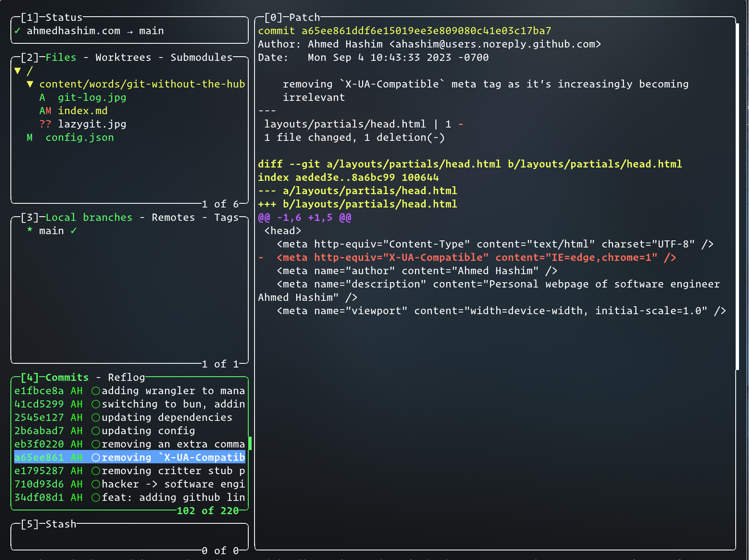Select the config.json file
Viewport: 749px width, 560px height.
79,137
